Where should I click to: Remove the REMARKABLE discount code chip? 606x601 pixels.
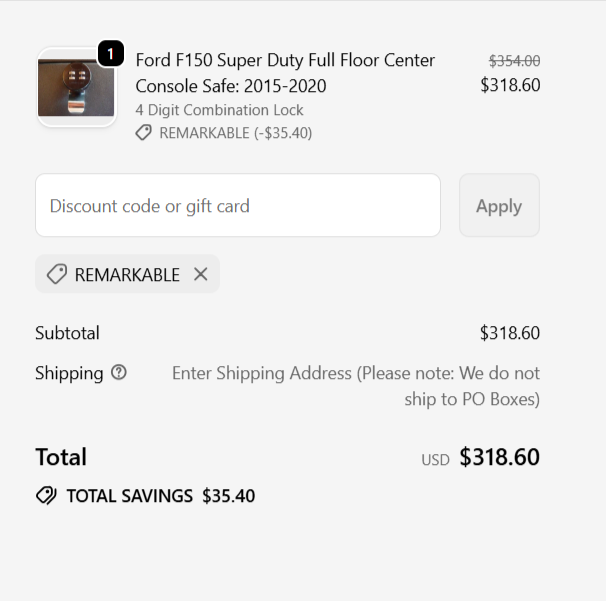pos(201,274)
